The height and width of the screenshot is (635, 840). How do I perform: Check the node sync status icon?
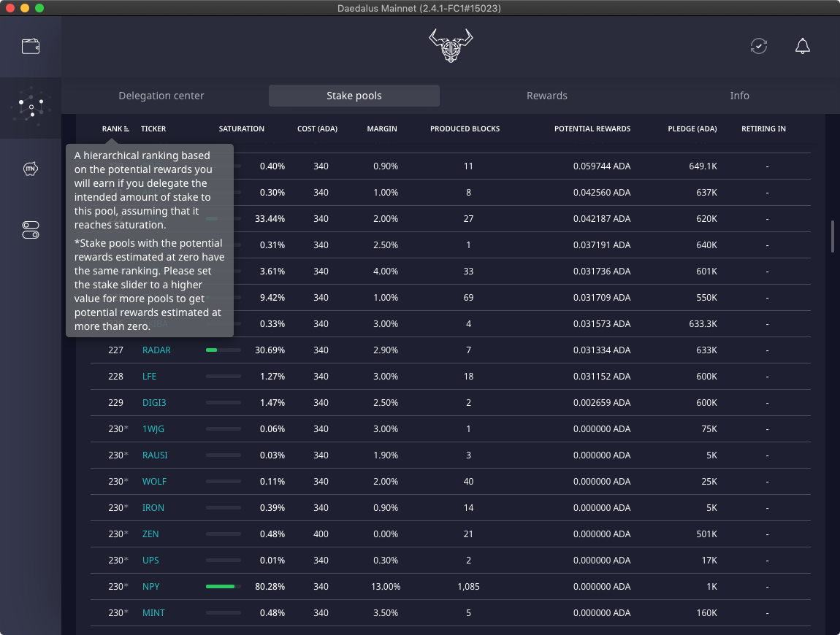(759, 46)
